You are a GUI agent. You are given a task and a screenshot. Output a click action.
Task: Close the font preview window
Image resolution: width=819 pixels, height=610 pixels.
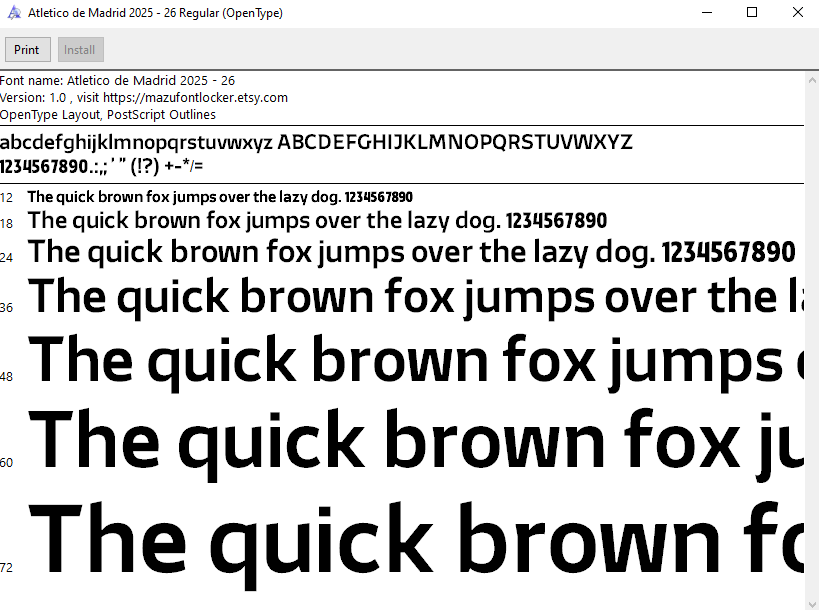click(x=797, y=13)
